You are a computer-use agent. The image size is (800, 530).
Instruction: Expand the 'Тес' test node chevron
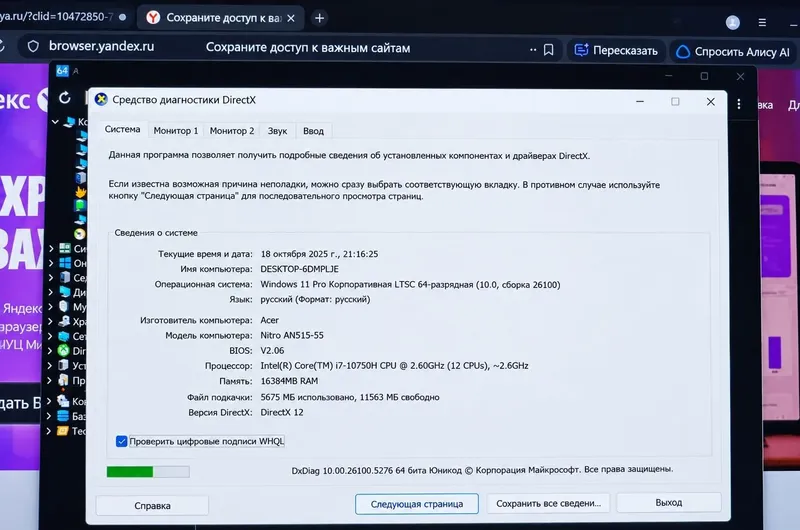click(48, 431)
